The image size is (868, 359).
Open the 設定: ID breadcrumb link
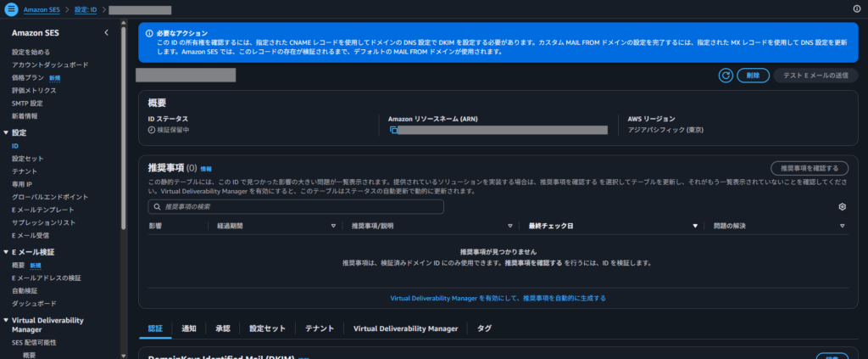click(86, 9)
